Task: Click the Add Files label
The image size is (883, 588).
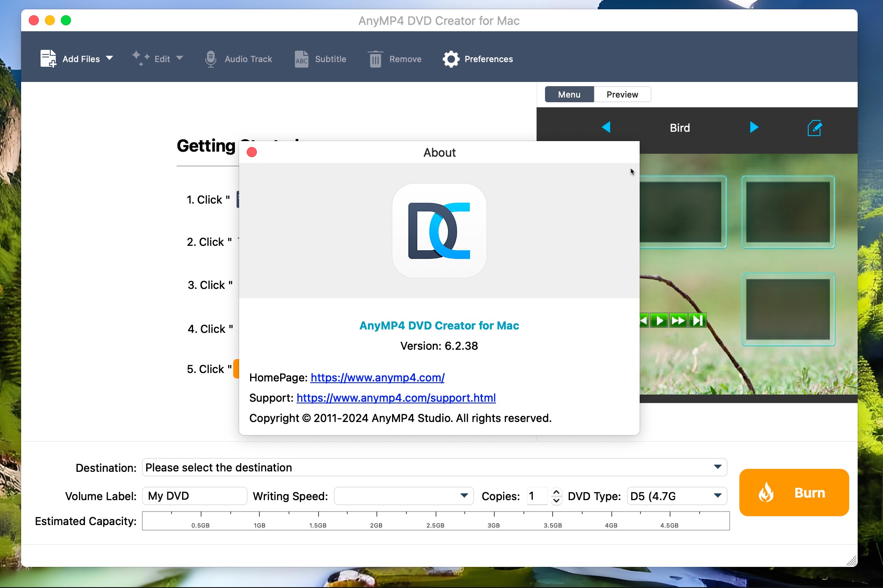Action: coord(81,59)
